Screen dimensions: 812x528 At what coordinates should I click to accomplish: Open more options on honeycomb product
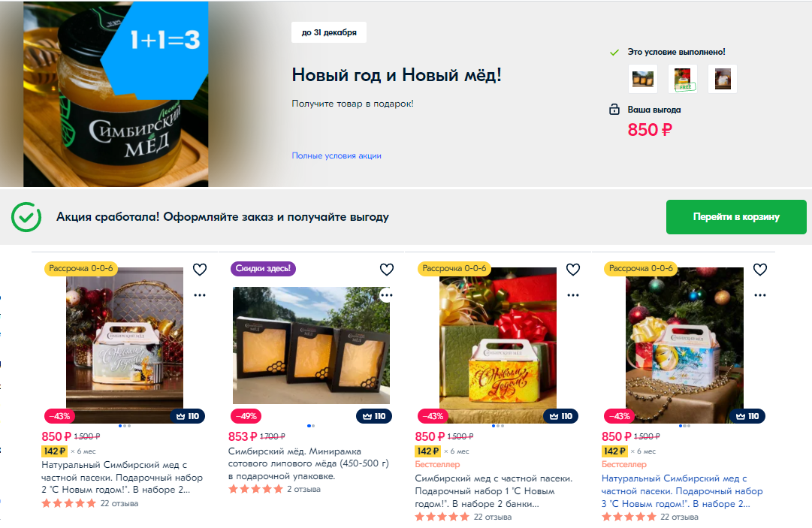coord(387,295)
